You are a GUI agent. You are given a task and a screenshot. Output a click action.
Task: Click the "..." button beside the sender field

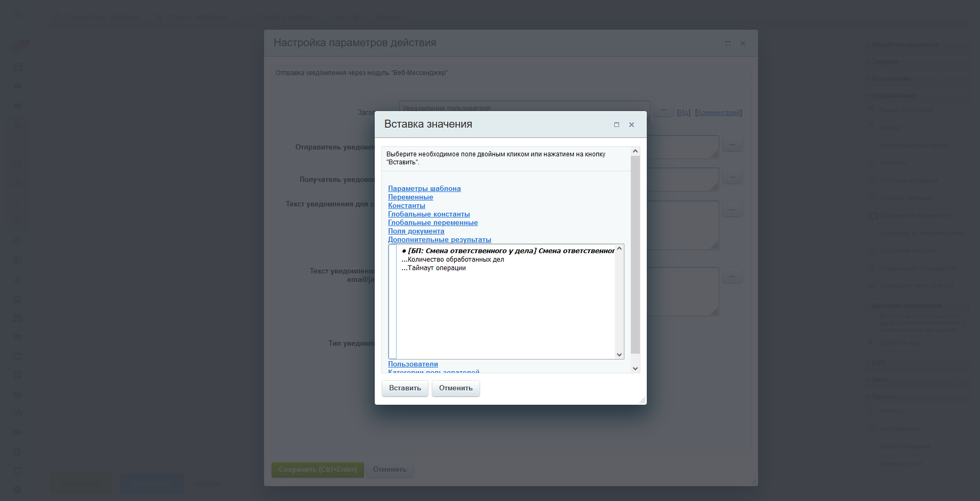point(732,144)
